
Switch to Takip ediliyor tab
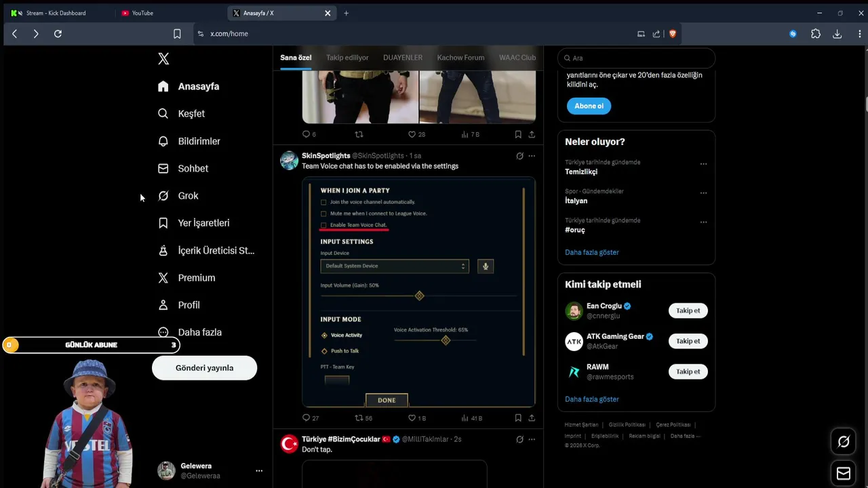[347, 58]
